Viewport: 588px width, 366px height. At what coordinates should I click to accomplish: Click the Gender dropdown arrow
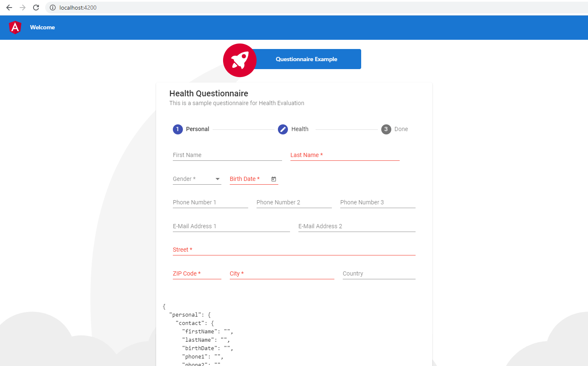(218, 179)
